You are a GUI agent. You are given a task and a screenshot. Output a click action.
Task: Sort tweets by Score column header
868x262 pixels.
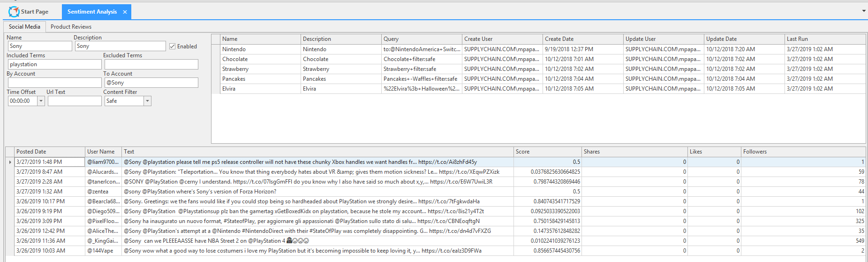tap(547, 152)
